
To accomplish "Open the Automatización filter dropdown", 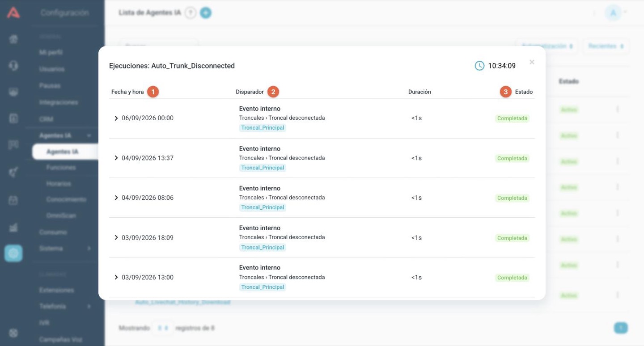I will tap(547, 46).
